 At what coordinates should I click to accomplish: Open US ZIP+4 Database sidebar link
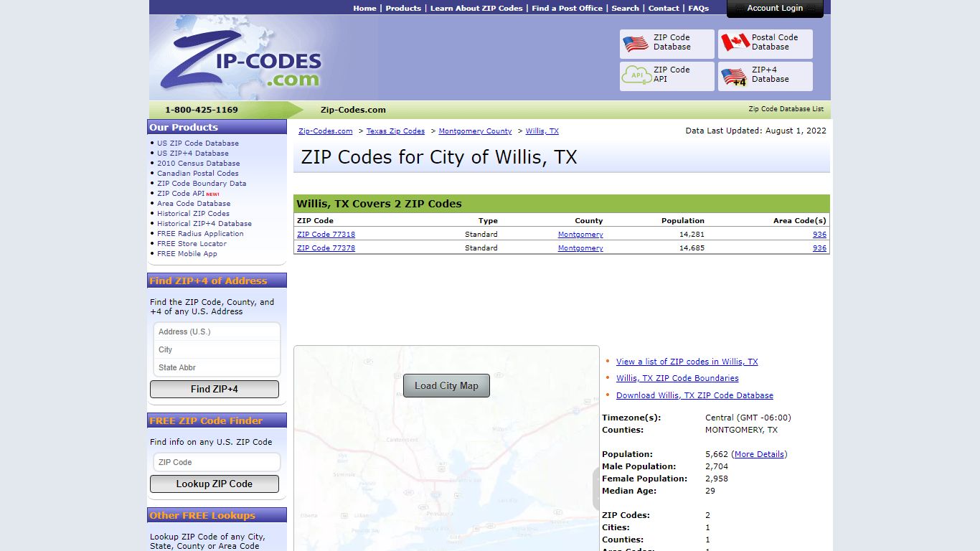pyautogui.click(x=193, y=154)
